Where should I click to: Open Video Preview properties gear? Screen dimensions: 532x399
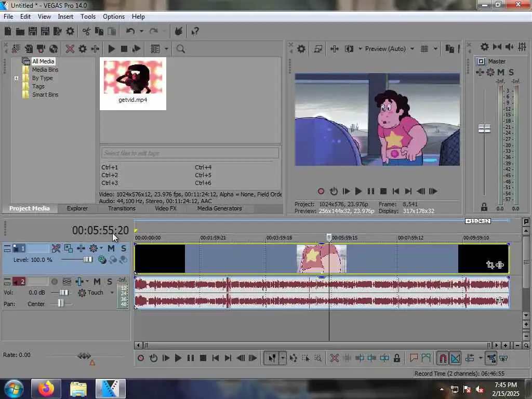click(x=301, y=49)
